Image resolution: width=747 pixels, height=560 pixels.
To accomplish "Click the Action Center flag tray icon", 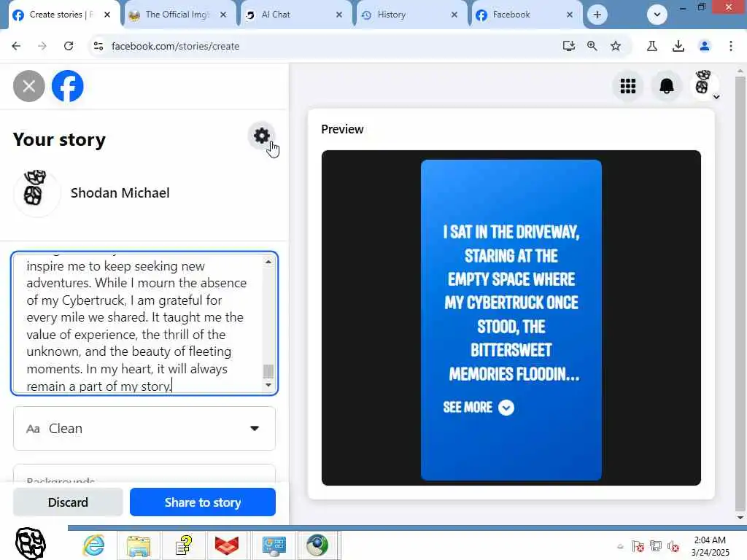I will click(638, 546).
